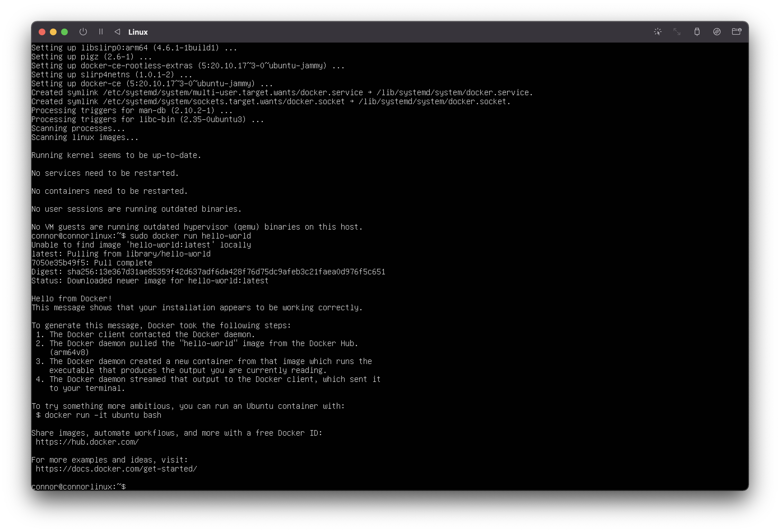Open the USB devices menu
This screenshot has height=532, width=780.
tap(697, 32)
